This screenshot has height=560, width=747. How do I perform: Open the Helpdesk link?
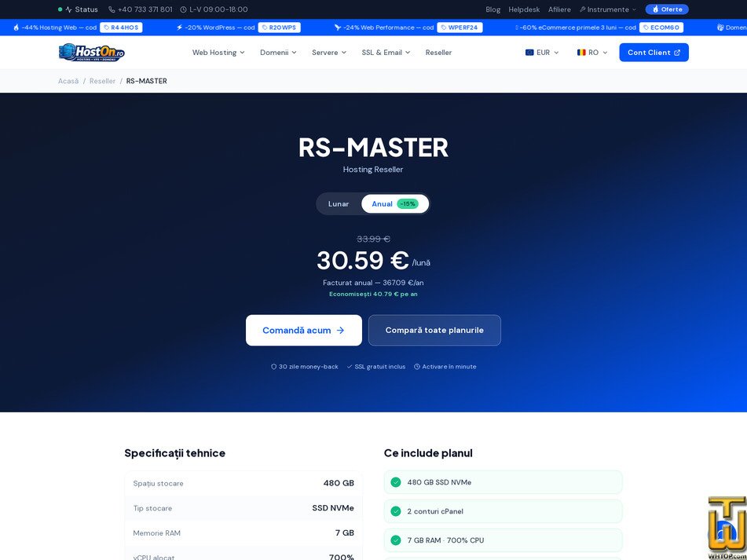524,9
